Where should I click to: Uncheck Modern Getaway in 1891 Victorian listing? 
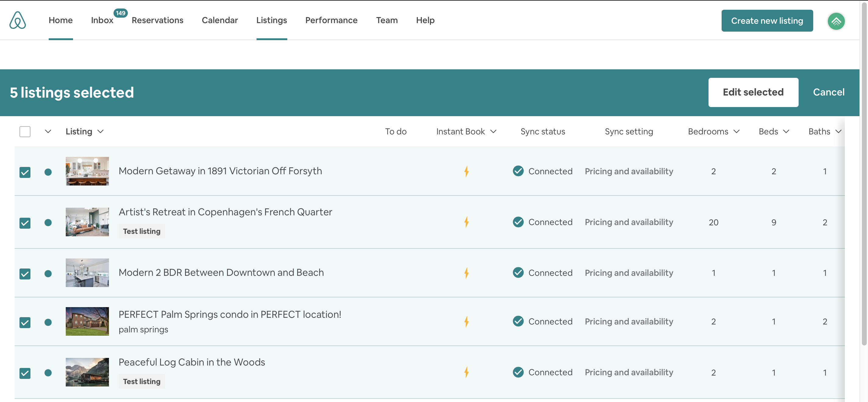click(25, 172)
